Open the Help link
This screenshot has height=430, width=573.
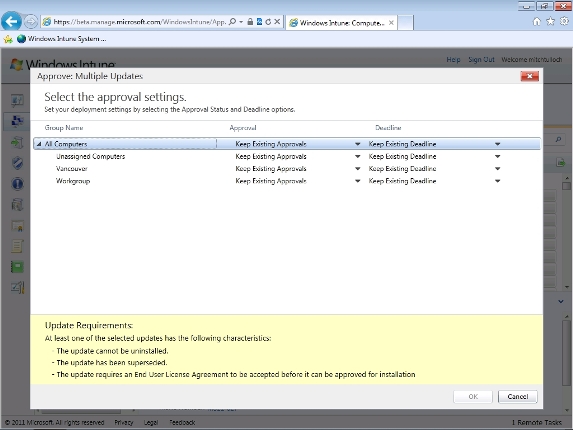453,60
